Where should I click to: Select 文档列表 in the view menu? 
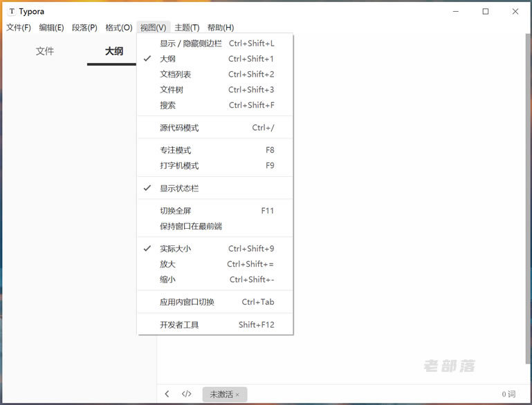click(x=215, y=74)
